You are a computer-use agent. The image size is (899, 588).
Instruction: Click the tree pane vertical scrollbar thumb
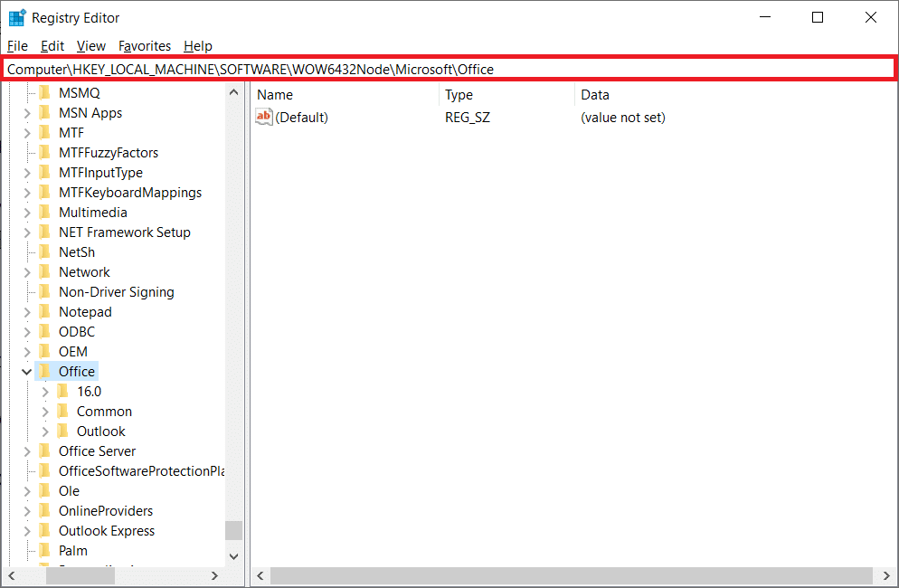click(233, 531)
